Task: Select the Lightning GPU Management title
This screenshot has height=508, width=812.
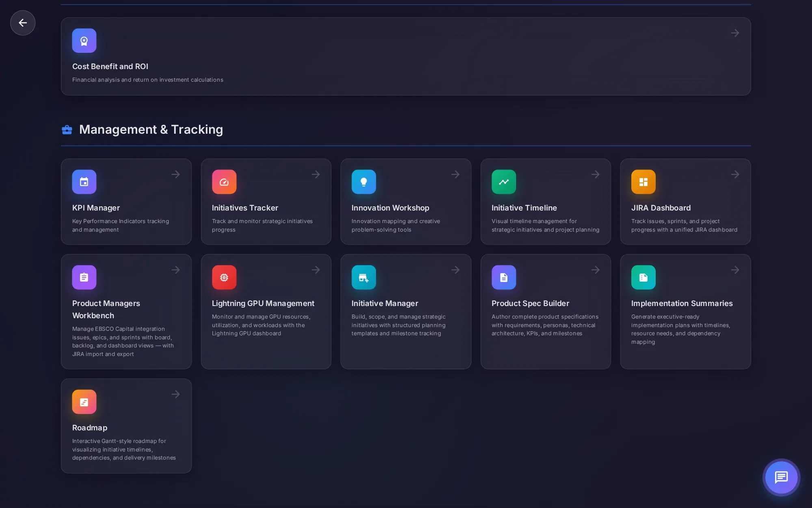Action: [263, 303]
